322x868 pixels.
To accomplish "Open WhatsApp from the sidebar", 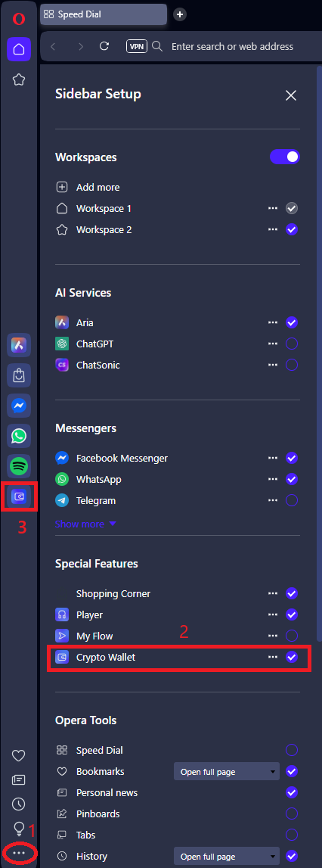I will [19, 436].
